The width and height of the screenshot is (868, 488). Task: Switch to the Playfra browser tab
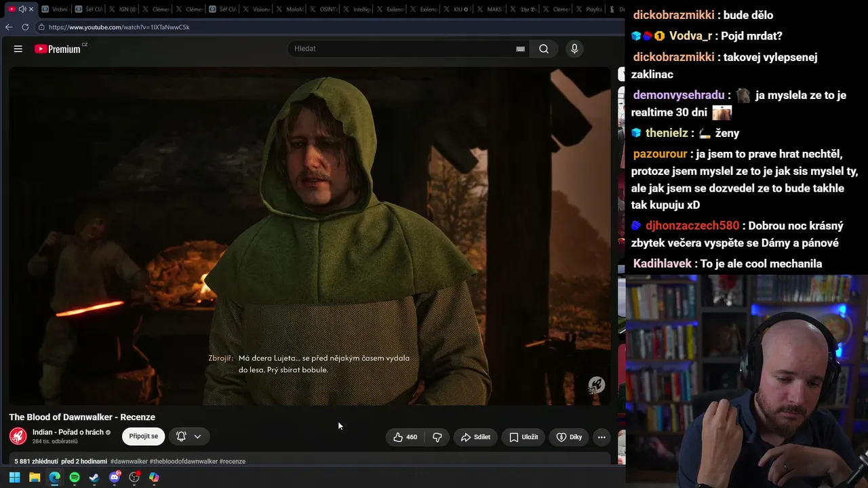[x=589, y=9]
